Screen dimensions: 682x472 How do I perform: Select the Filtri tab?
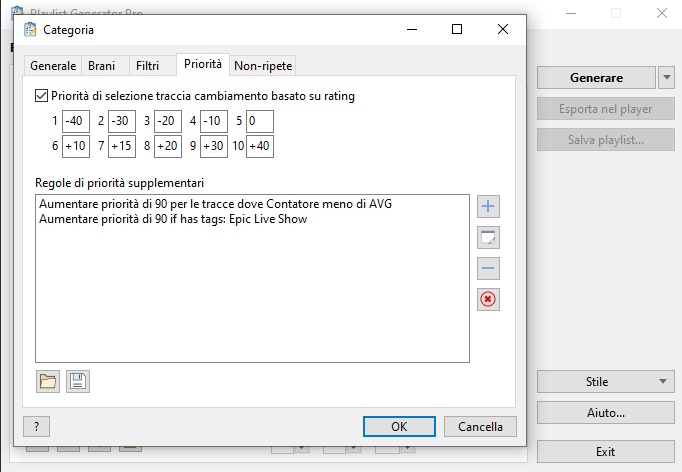coord(147,66)
